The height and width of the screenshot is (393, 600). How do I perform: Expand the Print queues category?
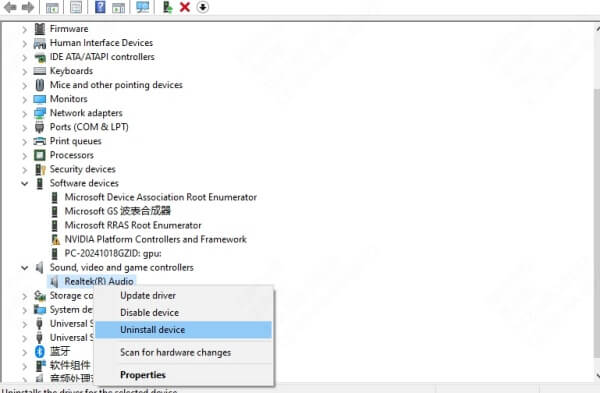(24, 142)
